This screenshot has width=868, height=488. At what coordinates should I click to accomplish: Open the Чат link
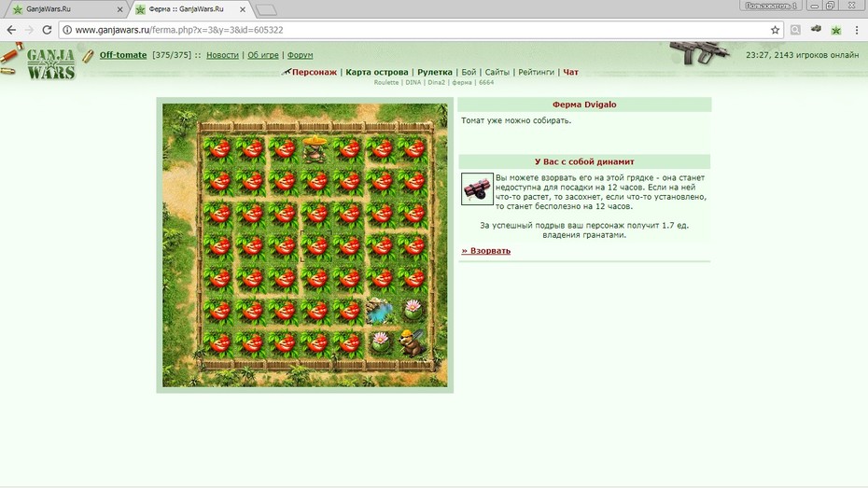click(570, 72)
